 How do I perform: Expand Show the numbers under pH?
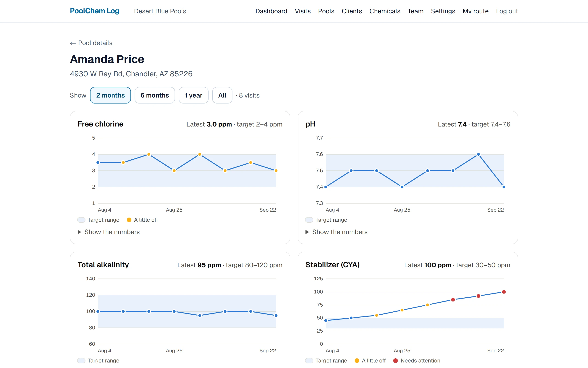(x=336, y=232)
